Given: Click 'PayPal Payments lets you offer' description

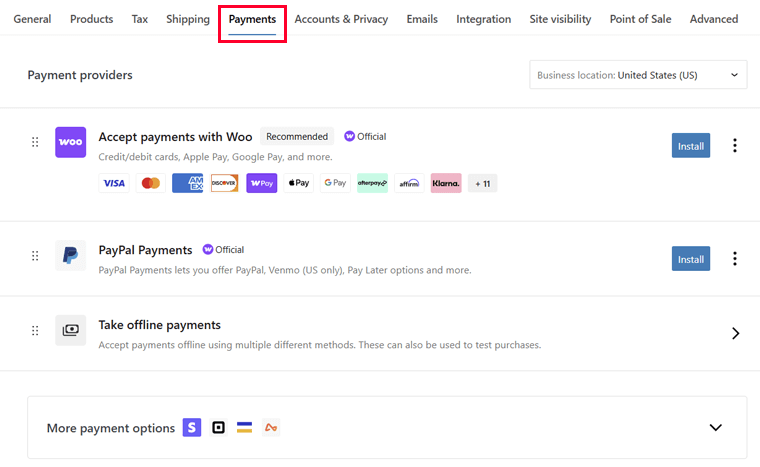Looking at the screenshot, I should 285,270.
